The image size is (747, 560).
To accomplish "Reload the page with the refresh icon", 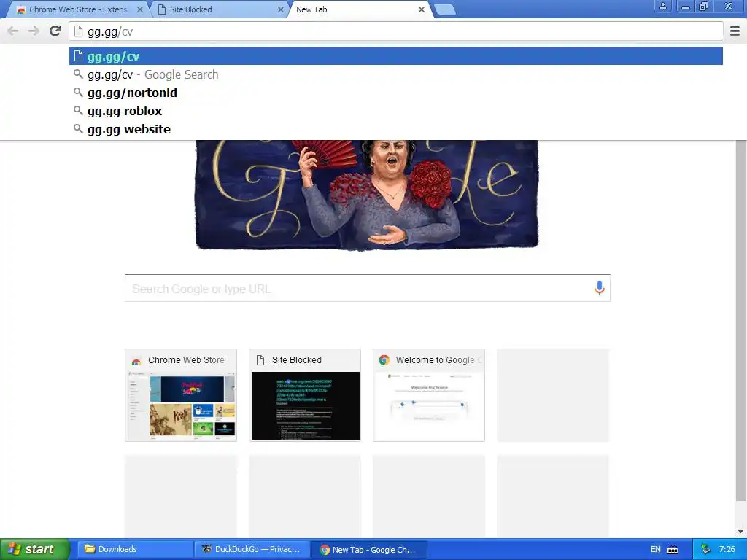I will [x=55, y=31].
